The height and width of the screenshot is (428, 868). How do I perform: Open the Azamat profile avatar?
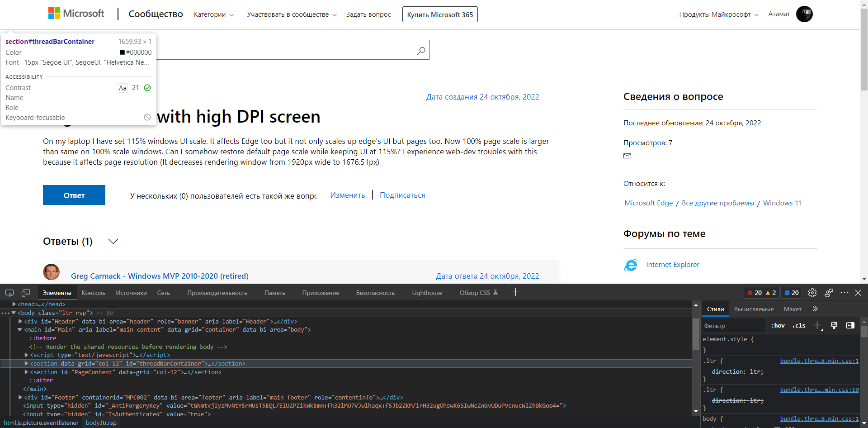coord(804,14)
